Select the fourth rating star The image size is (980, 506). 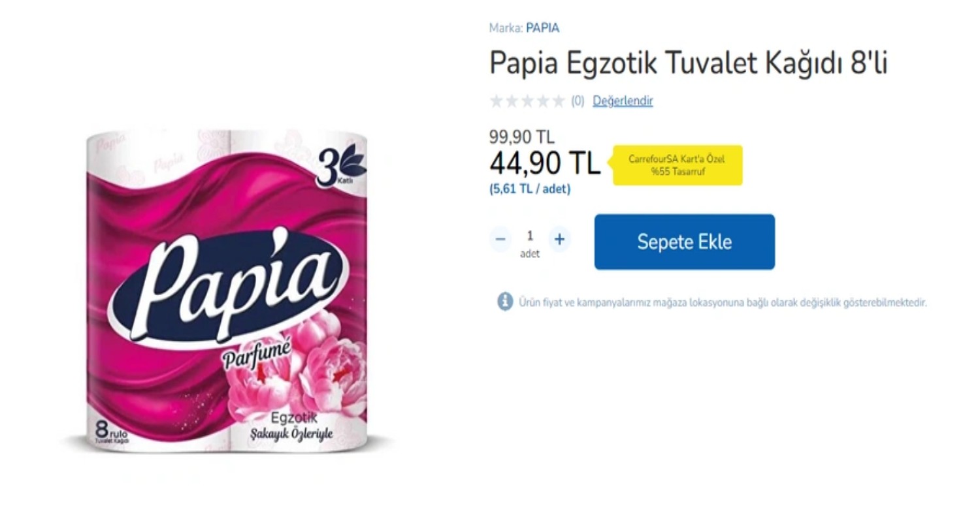coord(544,101)
